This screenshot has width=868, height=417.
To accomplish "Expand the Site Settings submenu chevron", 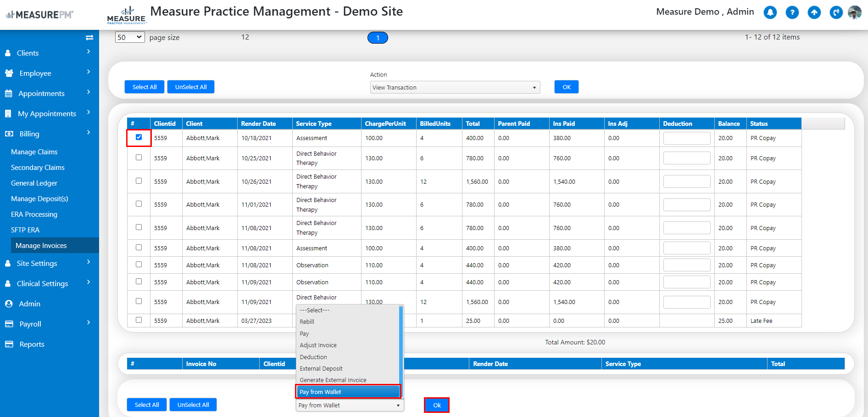I will pos(89,262).
